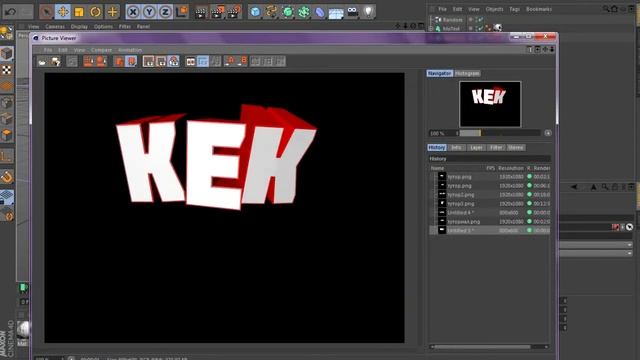Toggle Y axis lock
Image resolution: width=640 pixels, height=360 pixels.
tap(149, 12)
